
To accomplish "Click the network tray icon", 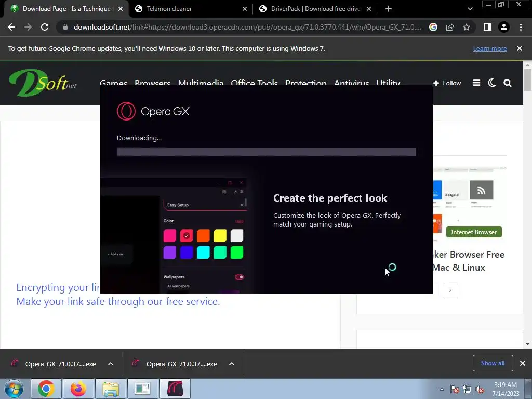I will click(467, 389).
